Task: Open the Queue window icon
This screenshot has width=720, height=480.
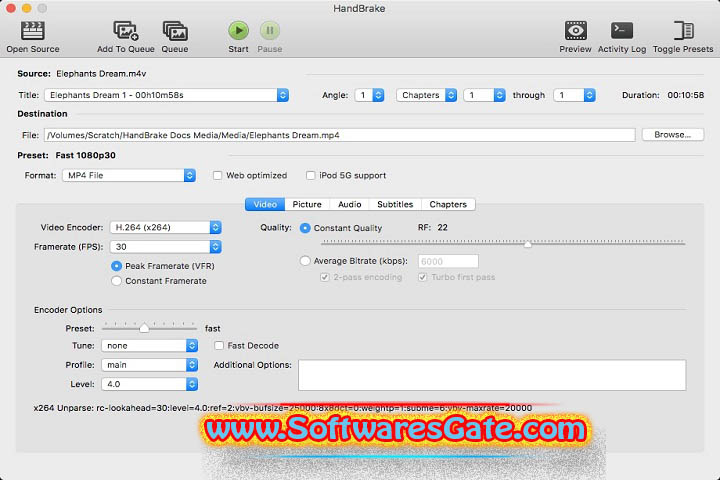Action: (175, 31)
